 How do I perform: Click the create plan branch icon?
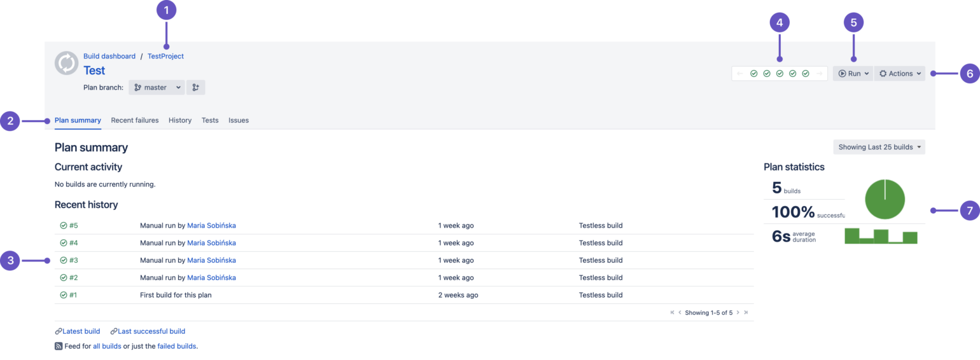196,87
